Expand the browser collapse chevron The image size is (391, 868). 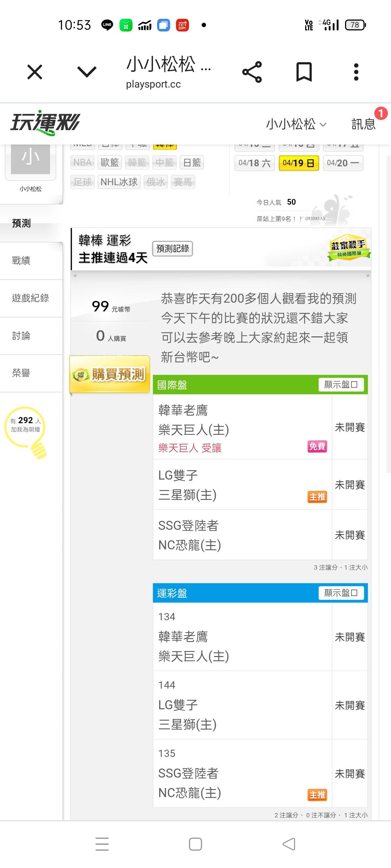87,72
